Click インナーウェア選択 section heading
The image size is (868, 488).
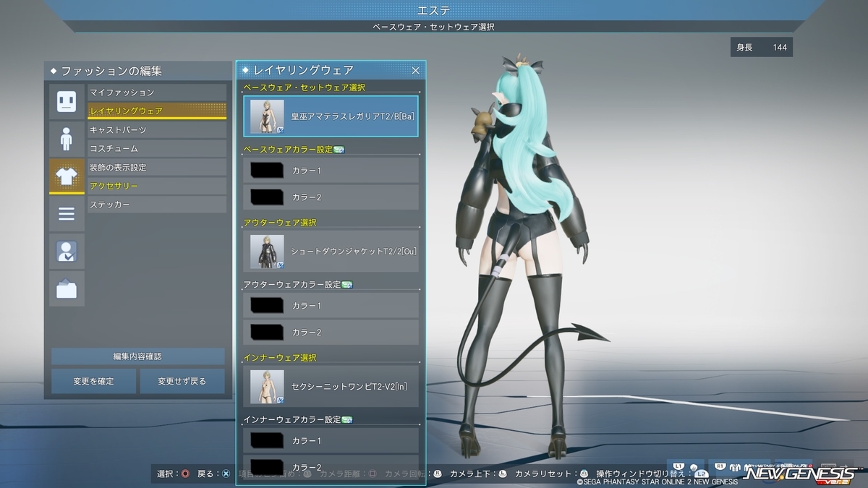tap(280, 358)
